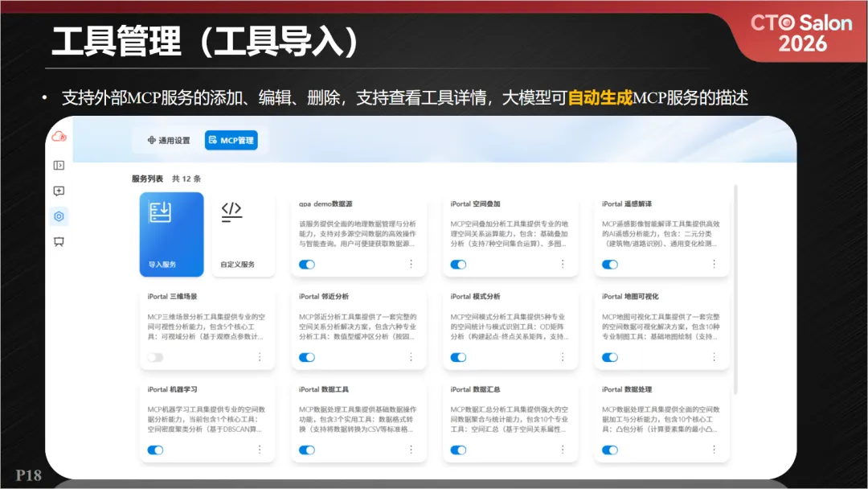The image size is (868, 489).
Task: Open more options for iPortal 数据处理
Action: (714, 449)
